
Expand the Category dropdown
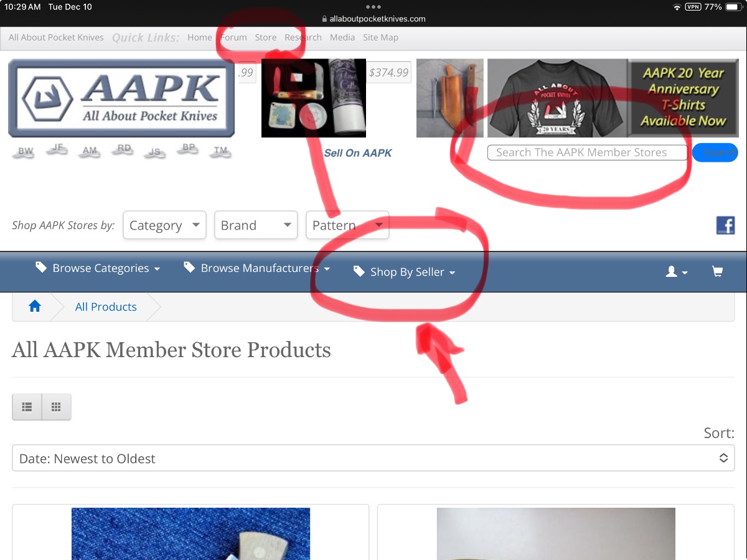[x=164, y=225]
